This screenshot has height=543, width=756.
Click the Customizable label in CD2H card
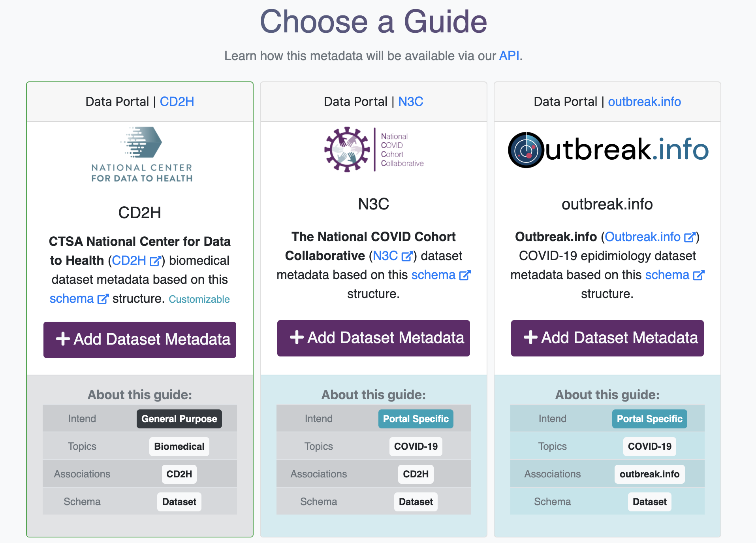coord(199,299)
